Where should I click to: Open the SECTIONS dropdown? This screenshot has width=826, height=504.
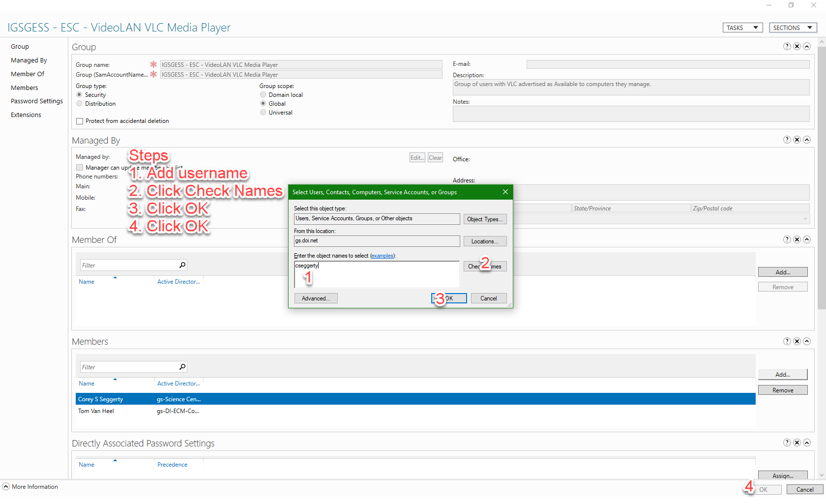(793, 28)
